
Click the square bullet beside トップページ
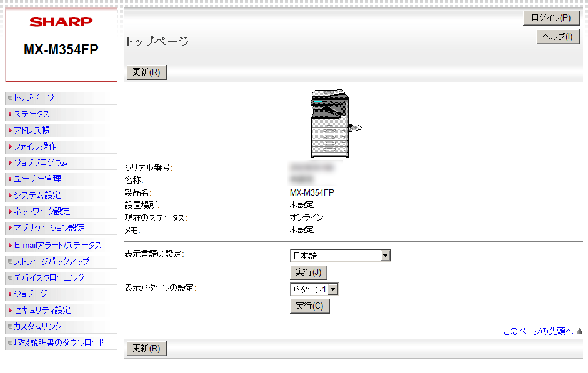[x=11, y=98]
